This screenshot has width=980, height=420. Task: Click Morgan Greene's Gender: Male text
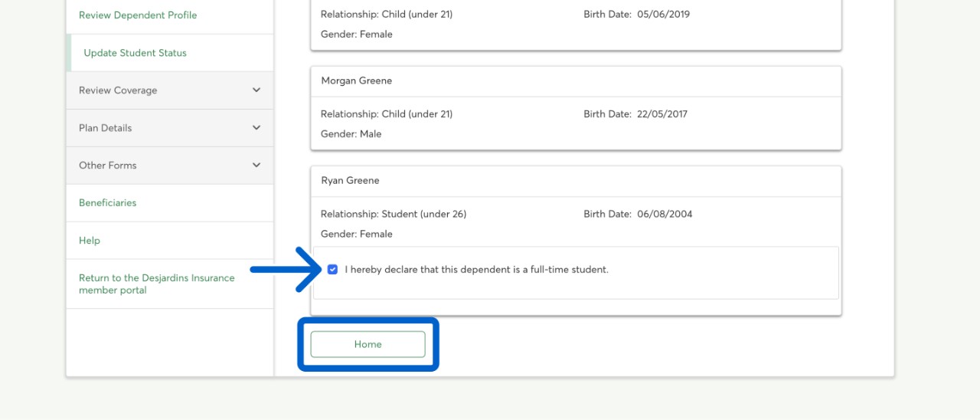click(x=351, y=134)
